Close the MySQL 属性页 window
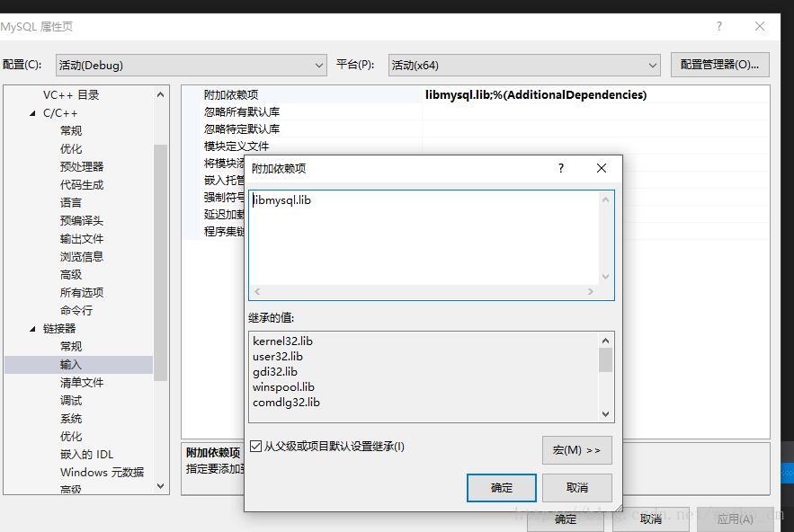The width and height of the screenshot is (794, 532). click(760, 26)
